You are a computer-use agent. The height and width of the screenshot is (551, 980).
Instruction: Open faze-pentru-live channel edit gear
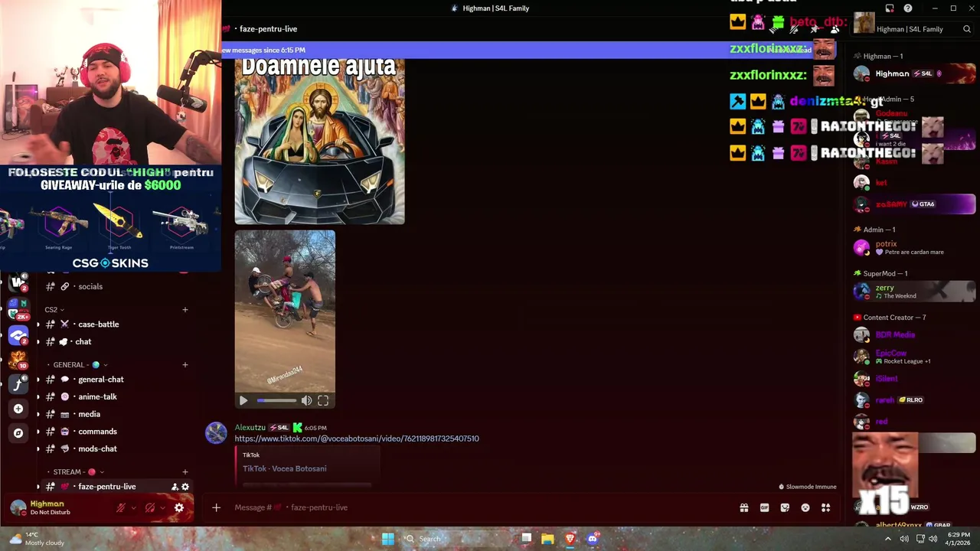pyautogui.click(x=185, y=487)
